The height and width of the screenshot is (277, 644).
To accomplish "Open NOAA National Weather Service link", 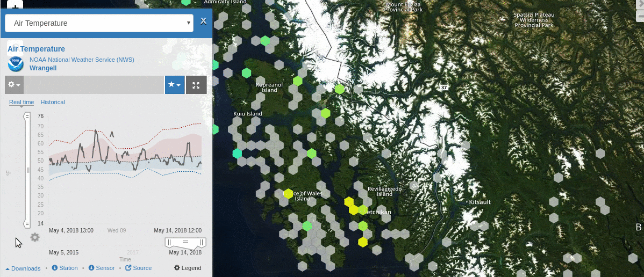I will pos(82,60).
